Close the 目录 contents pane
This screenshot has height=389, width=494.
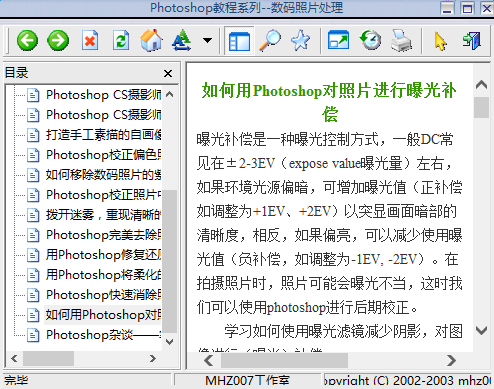168,73
